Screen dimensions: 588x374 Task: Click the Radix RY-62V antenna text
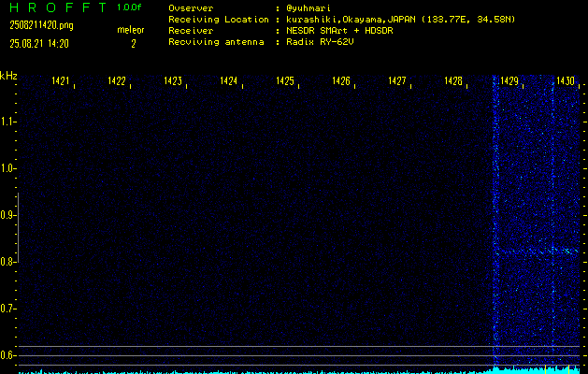320,42
